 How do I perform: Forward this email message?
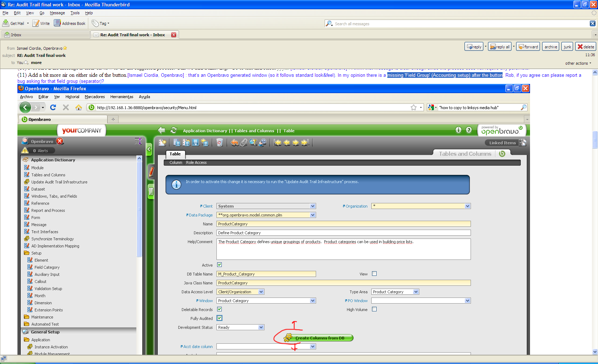(528, 47)
